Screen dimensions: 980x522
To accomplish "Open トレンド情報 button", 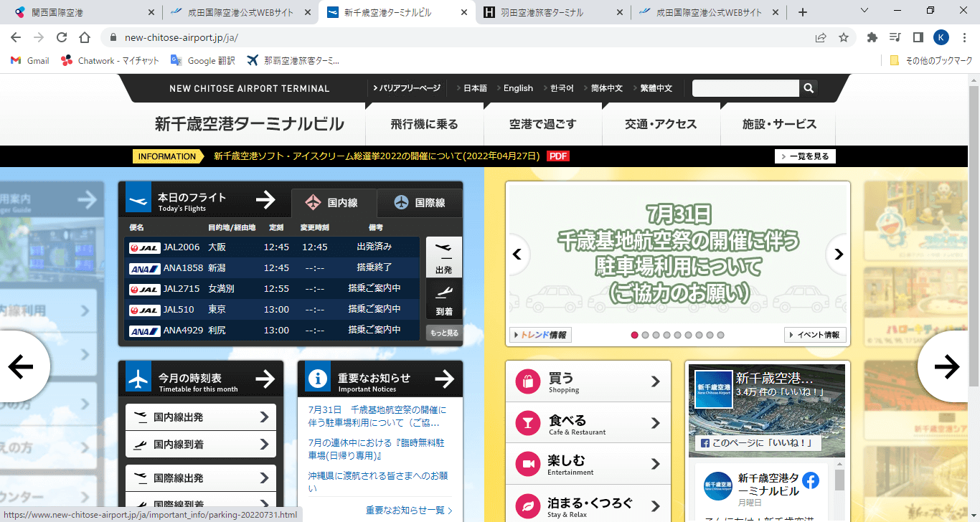I will point(540,335).
